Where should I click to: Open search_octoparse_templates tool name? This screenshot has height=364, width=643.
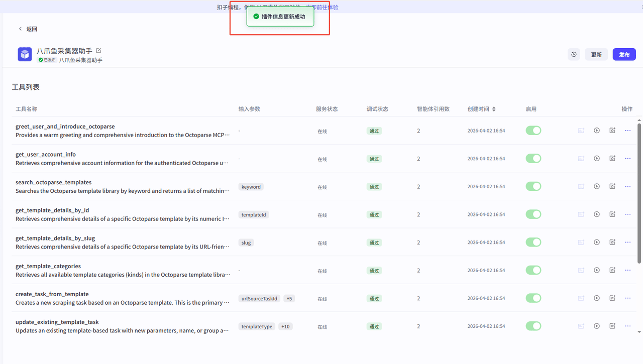click(54, 182)
